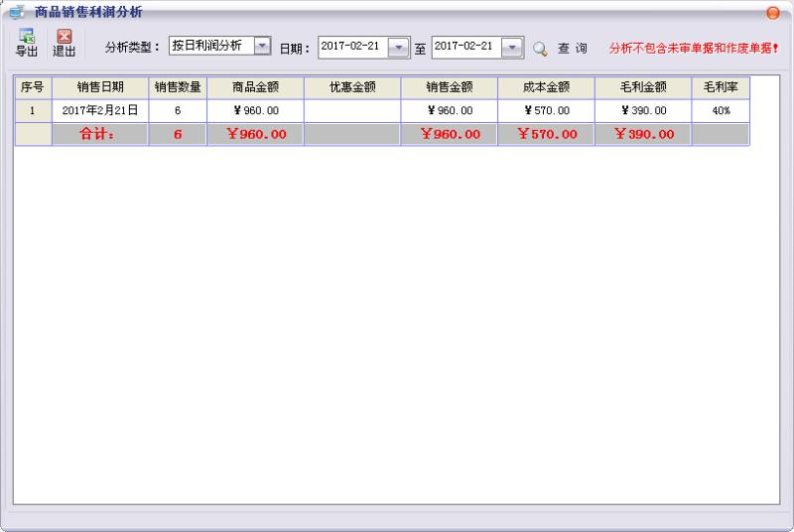Select the 2017年2月21日 date cell

tap(100, 110)
